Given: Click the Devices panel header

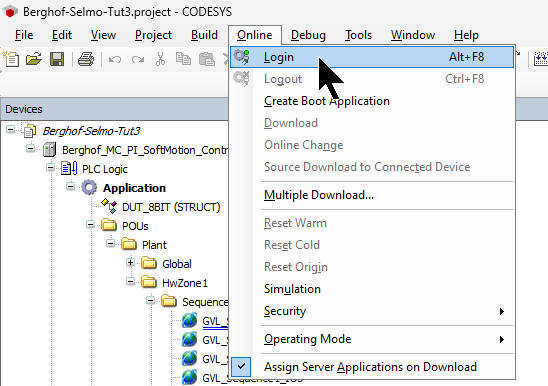Looking at the screenshot, I should pyautogui.click(x=114, y=109).
